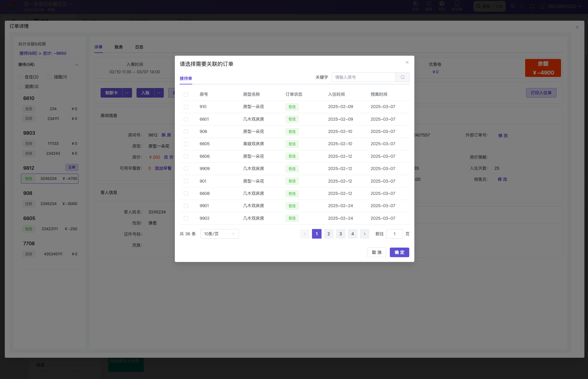588x379 pixels.
Task: Select checkbox for room 9901
Action: click(186, 206)
